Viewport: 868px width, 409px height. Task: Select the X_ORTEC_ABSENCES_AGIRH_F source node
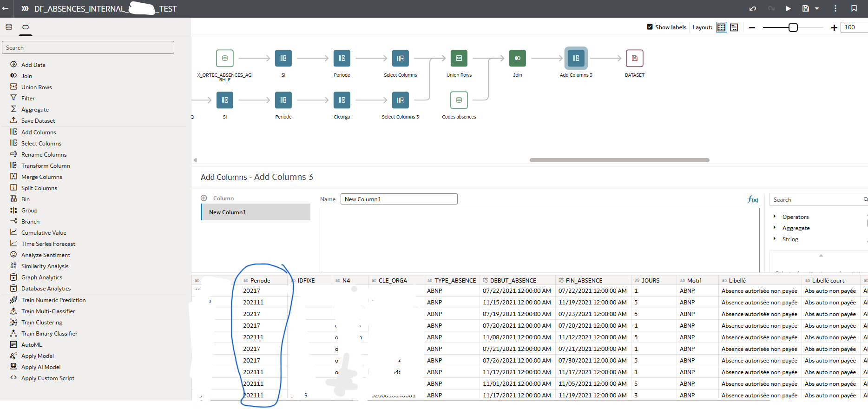click(225, 58)
